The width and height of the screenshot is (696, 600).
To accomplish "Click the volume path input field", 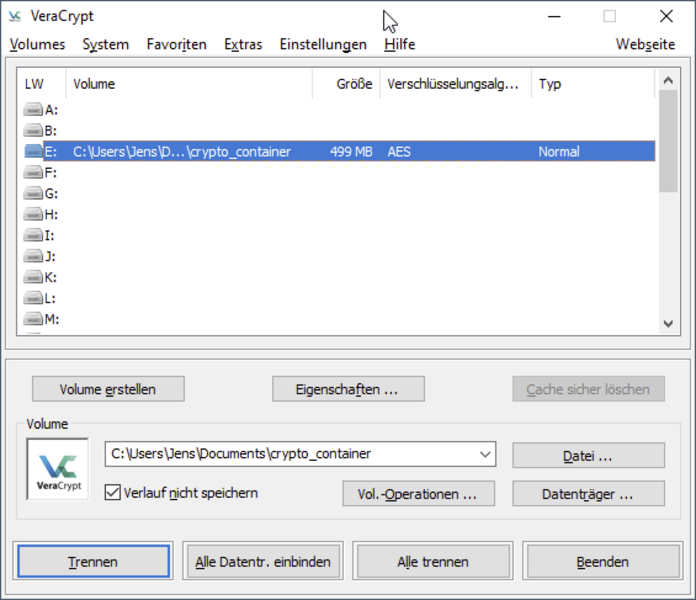I will (289, 454).
